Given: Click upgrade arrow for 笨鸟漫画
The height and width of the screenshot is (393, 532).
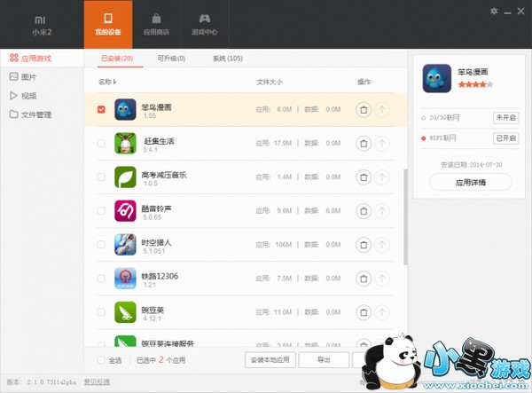Looking at the screenshot, I should point(382,110).
